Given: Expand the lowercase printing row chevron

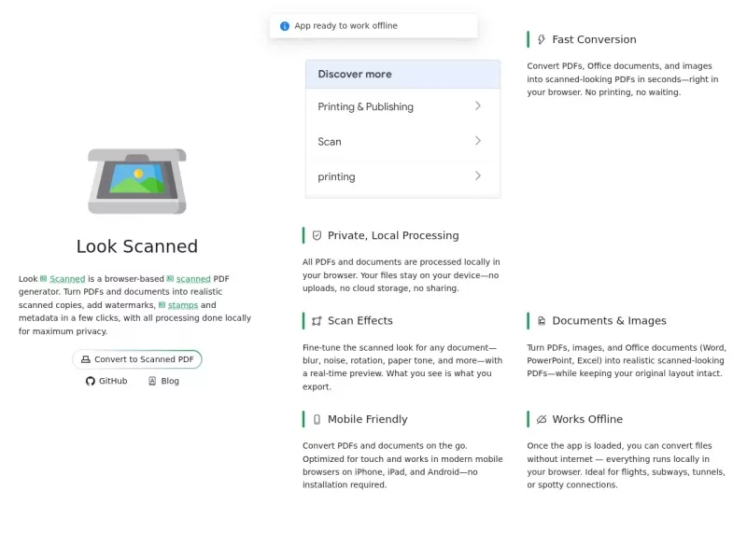Looking at the screenshot, I should coord(478,175).
